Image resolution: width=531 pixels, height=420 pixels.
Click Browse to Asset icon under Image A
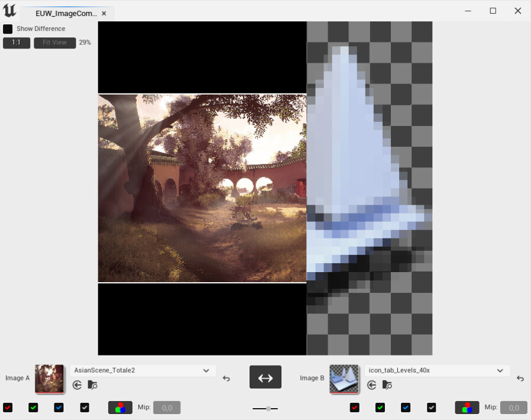92,385
